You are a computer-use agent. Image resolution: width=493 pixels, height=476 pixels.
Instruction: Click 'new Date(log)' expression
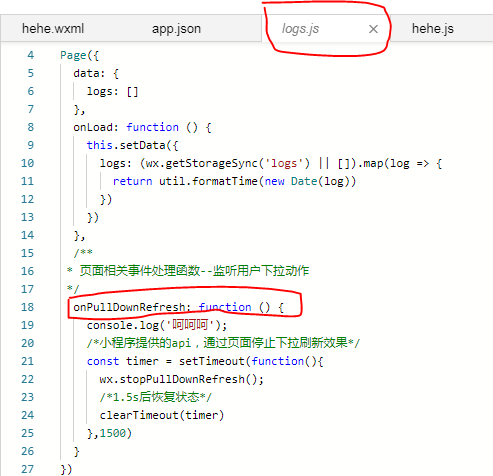tap(307, 181)
